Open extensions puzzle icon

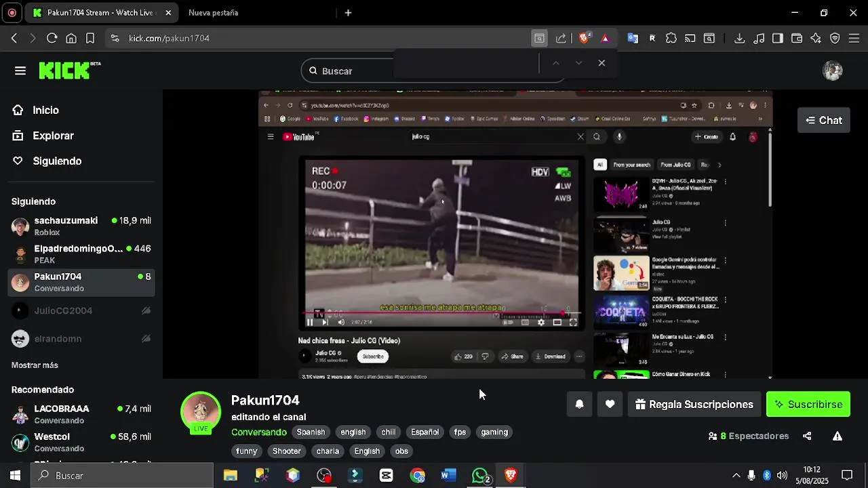click(x=671, y=39)
